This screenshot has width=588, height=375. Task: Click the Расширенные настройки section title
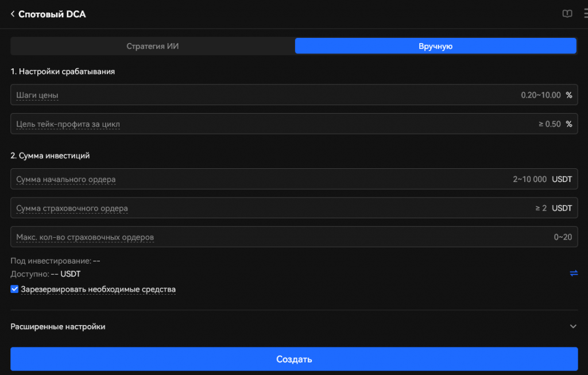58,327
